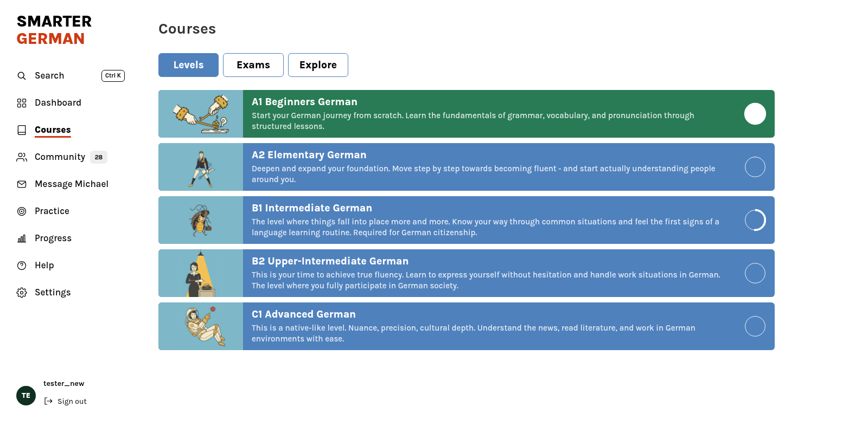868x426 pixels.
Task: Click the Dashboard grid icon
Action: click(x=22, y=103)
